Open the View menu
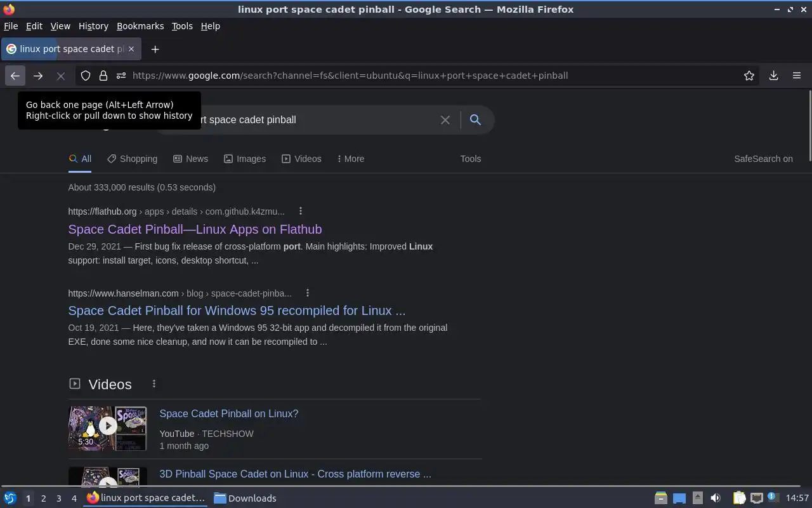 [60, 26]
